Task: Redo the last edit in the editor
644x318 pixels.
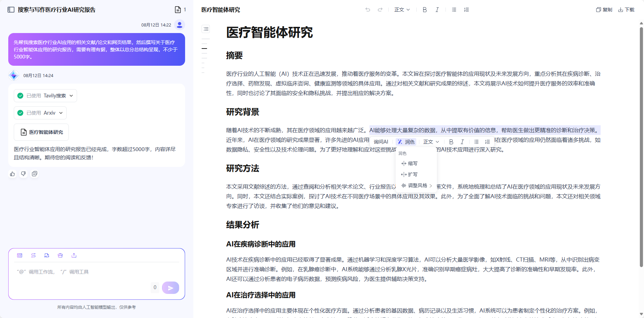Action: [x=380, y=10]
